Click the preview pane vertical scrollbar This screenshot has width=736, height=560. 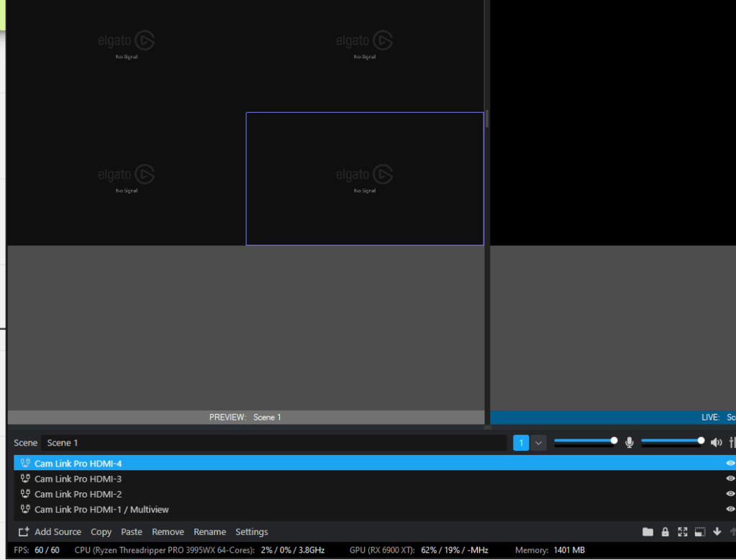tap(487, 119)
